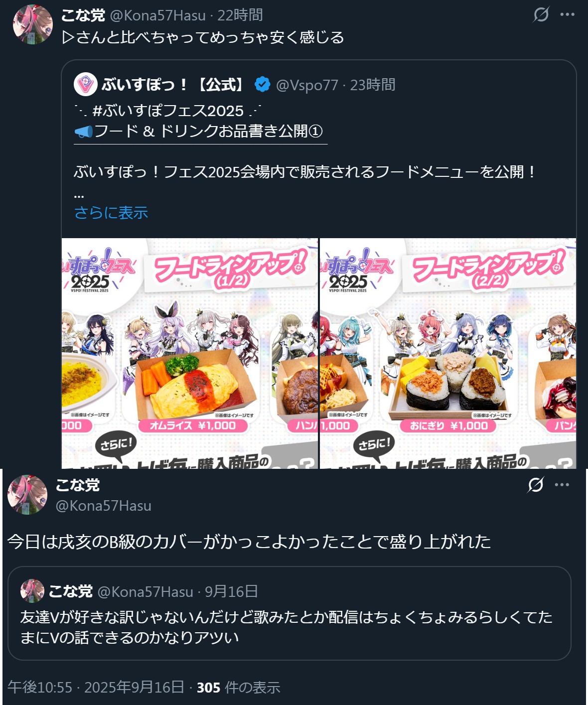
Task: Open more options on bottom tweet
Action: (x=562, y=484)
